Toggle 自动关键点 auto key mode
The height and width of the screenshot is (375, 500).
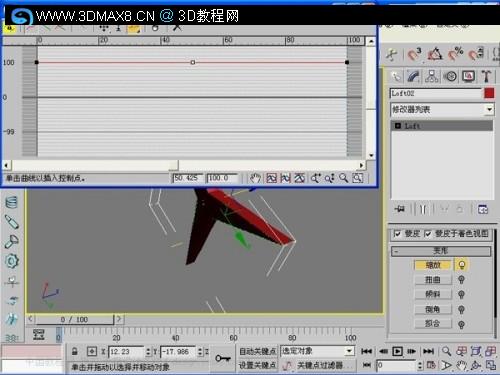258,351
